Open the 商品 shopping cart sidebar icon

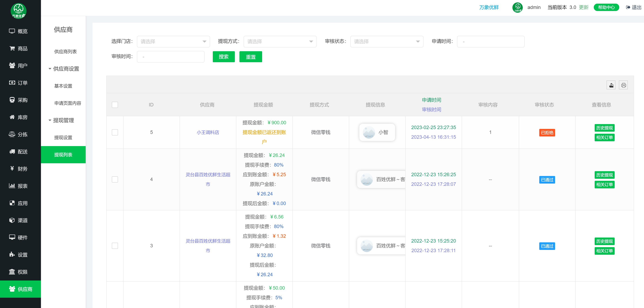tap(12, 48)
